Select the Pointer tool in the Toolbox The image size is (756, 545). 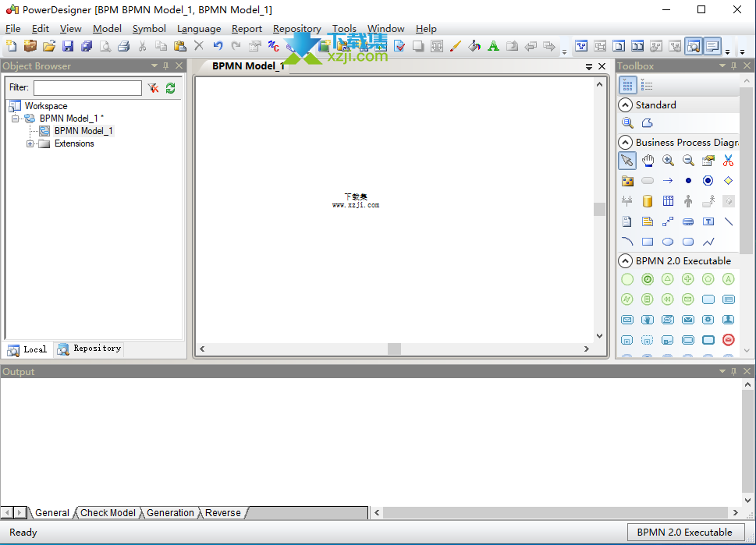tap(627, 161)
